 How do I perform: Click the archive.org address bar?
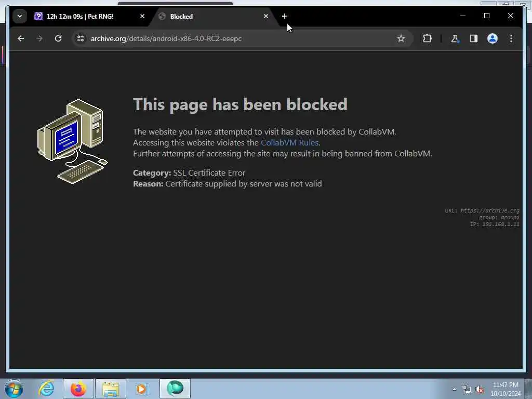[237, 38]
